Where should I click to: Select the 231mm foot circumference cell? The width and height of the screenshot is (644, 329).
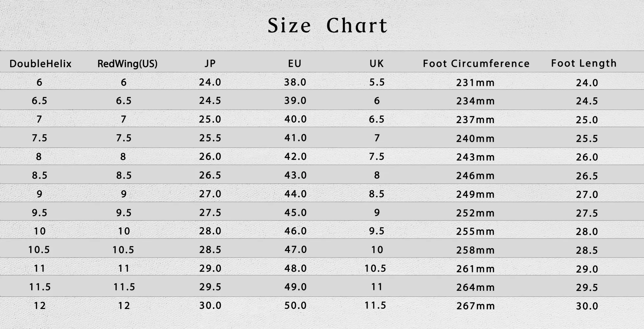click(475, 83)
